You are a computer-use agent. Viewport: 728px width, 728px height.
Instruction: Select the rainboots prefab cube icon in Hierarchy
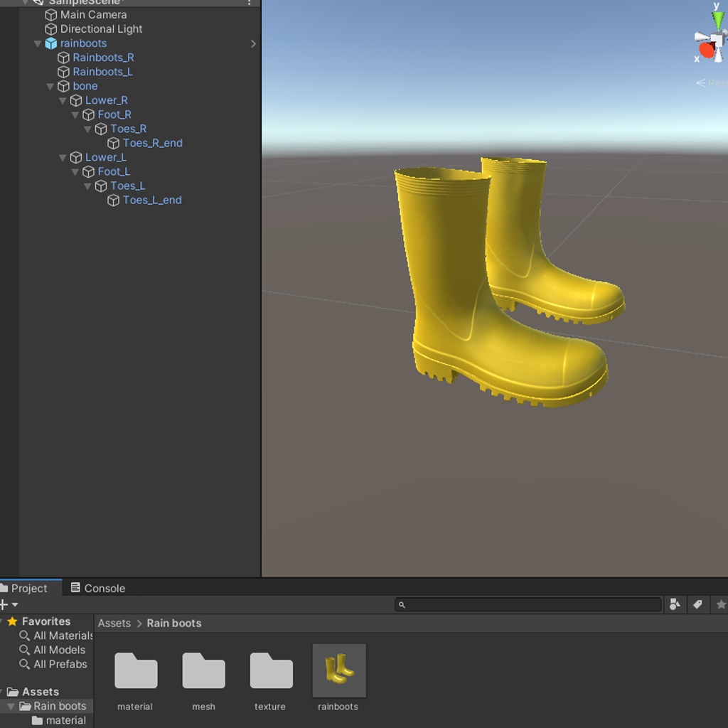click(x=50, y=43)
